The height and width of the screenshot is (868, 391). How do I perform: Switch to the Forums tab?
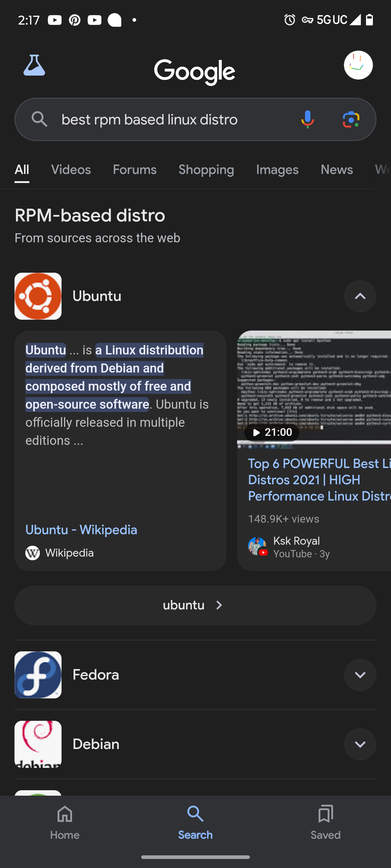point(135,170)
